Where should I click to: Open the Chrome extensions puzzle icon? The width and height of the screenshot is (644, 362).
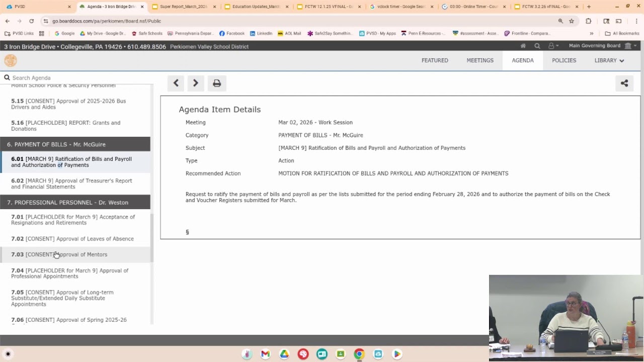click(589, 21)
